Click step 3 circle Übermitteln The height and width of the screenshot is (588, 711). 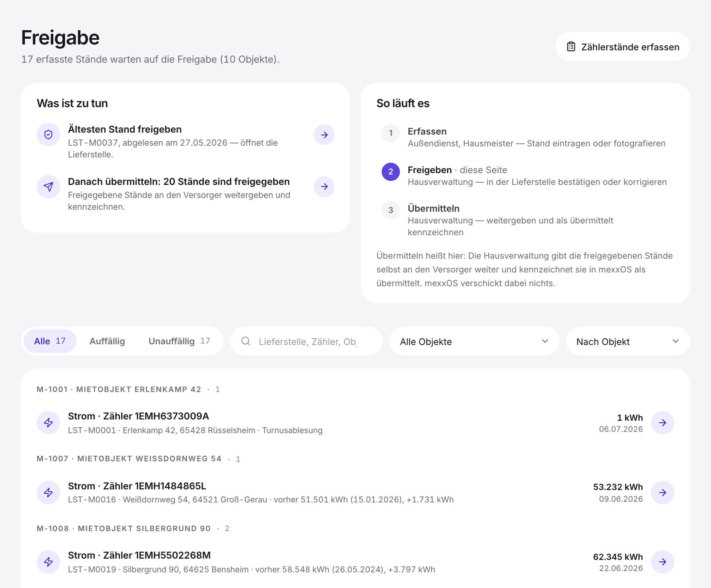[x=391, y=210]
